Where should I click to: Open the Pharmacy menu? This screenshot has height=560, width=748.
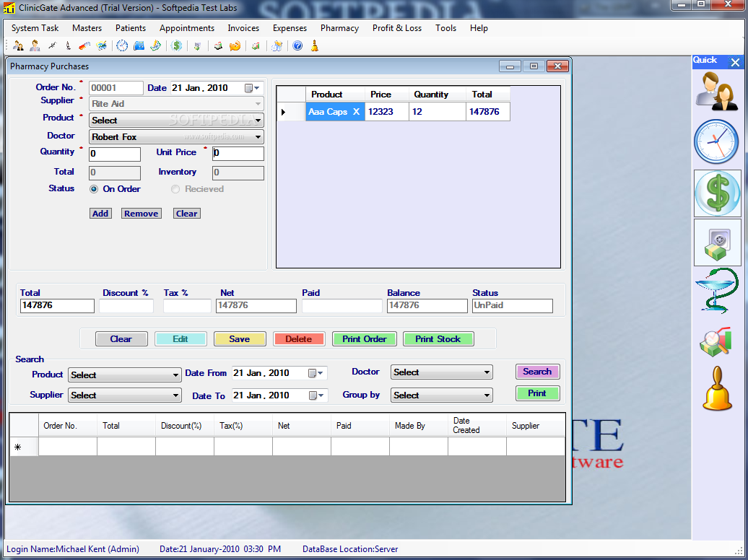point(339,28)
